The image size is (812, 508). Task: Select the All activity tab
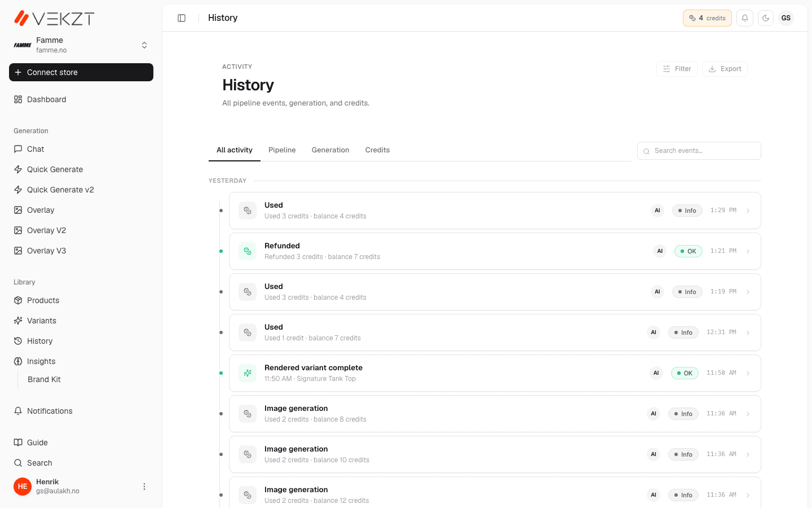coord(235,150)
